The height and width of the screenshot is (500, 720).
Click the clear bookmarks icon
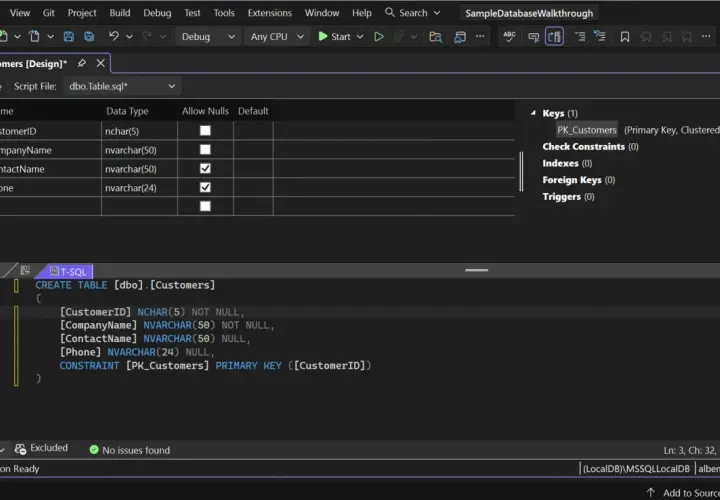pyautogui.click(x=686, y=37)
